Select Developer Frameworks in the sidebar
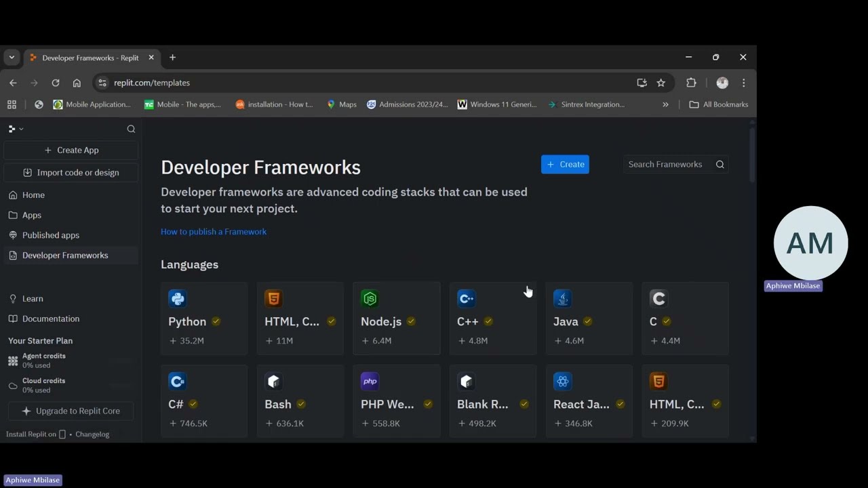Viewport: 868px width, 488px height. click(x=71, y=256)
